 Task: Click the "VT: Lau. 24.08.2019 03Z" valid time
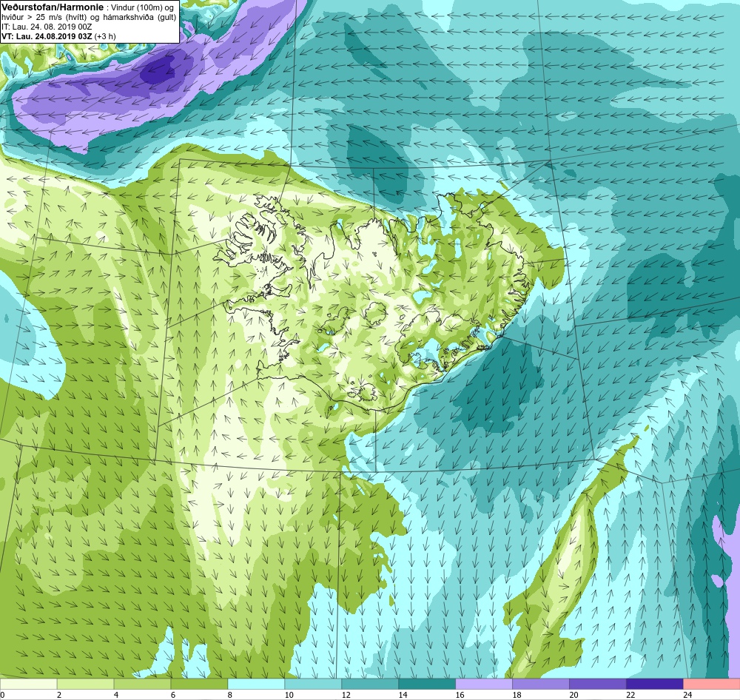point(47,36)
